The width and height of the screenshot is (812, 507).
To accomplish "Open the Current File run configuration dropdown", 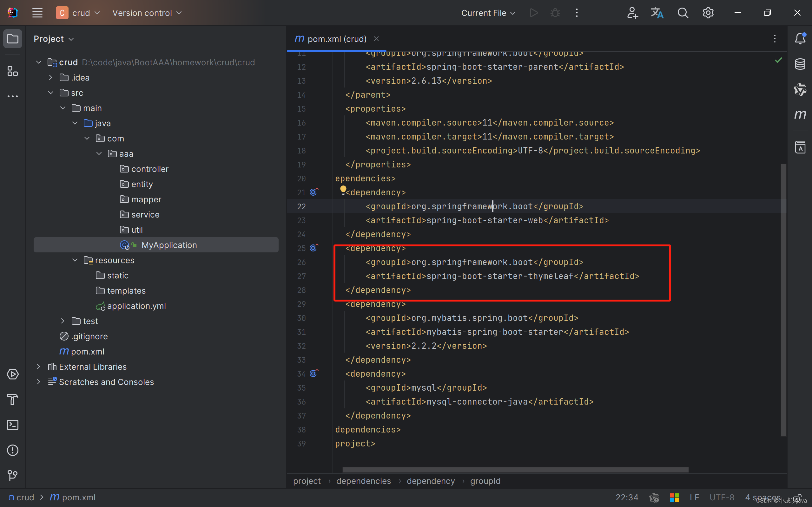I will point(487,13).
